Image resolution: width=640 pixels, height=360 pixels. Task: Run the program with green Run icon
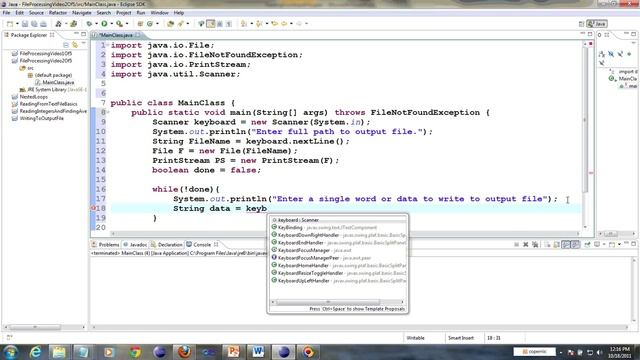(104, 24)
